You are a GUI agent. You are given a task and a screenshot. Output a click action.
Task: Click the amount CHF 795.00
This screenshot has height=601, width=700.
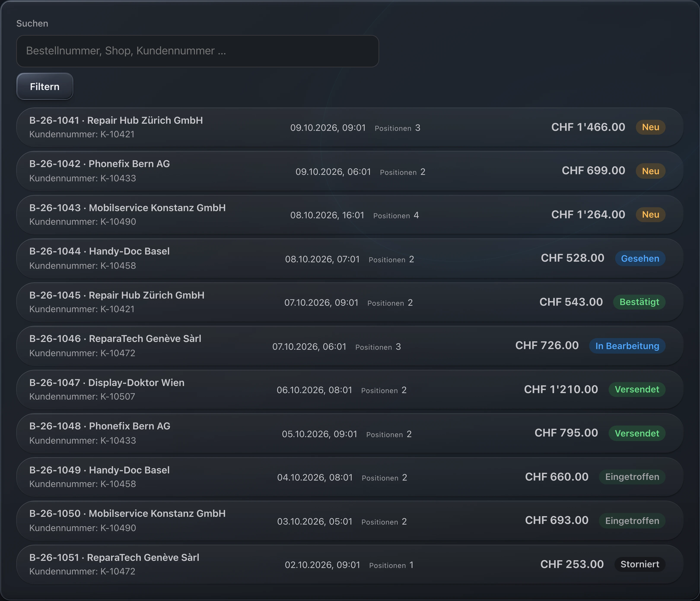tap(566, 433)
